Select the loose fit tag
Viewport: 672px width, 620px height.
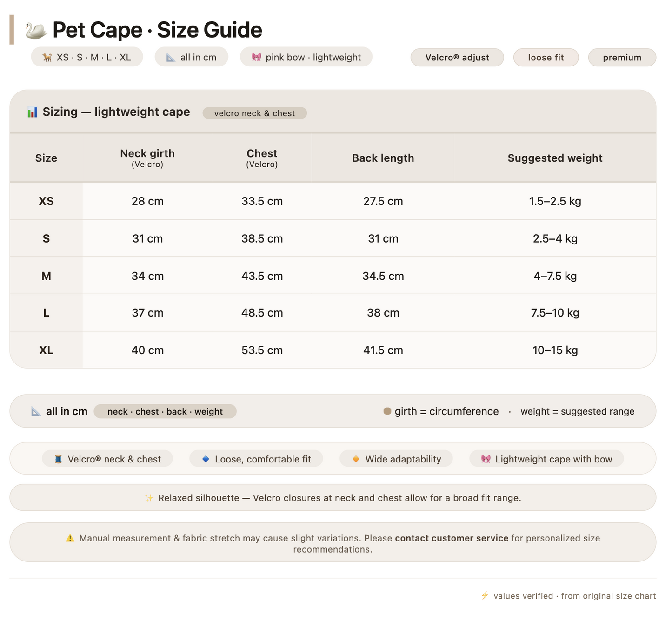(x=546, y=58)
